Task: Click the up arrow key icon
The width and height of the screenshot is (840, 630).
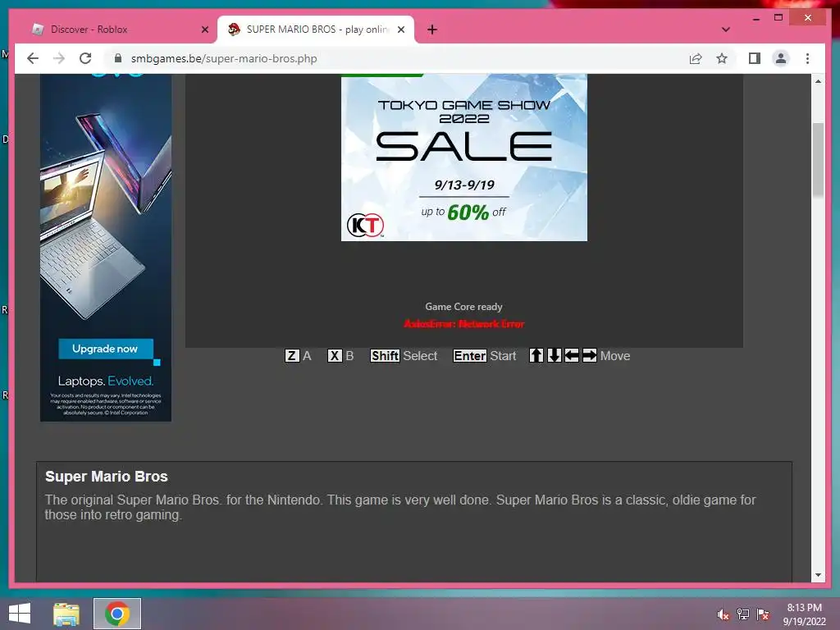Action: point(536,355)
